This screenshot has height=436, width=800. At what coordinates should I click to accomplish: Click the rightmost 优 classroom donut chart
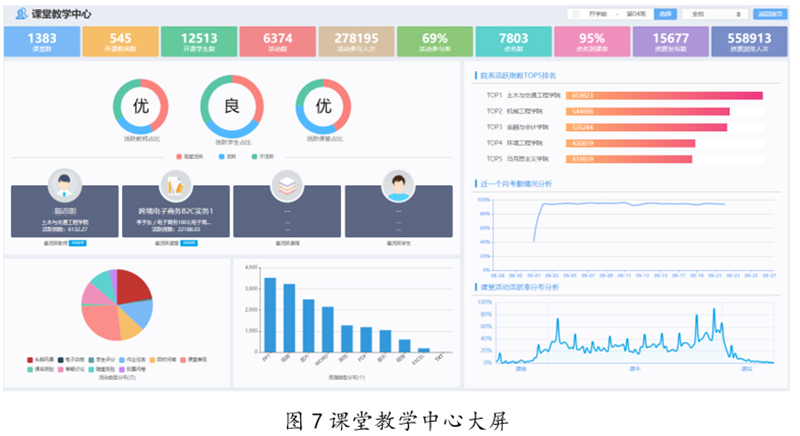323,106
